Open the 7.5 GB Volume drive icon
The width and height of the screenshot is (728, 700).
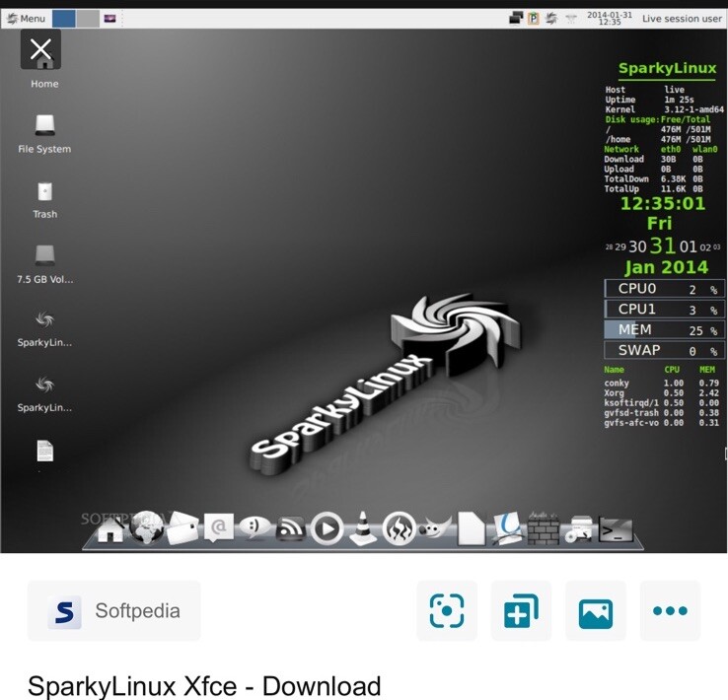click(44, 265)
